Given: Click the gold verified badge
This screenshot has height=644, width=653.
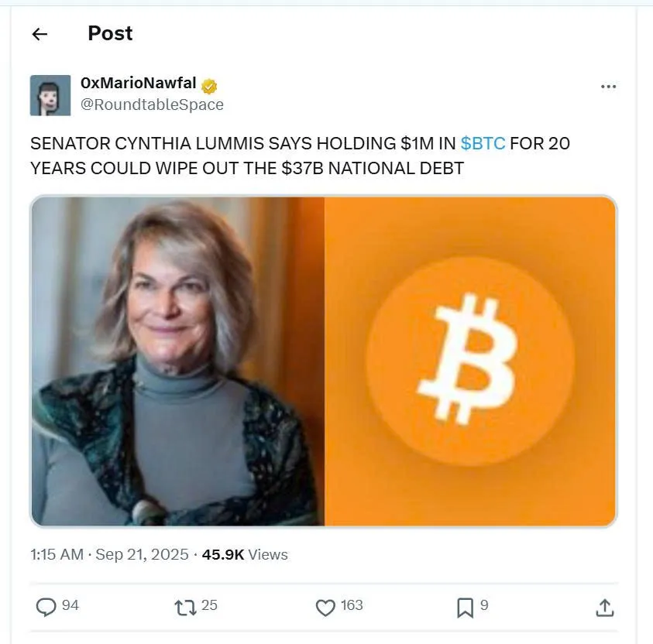Looking at the screenshot, I should tap(209, 87).
